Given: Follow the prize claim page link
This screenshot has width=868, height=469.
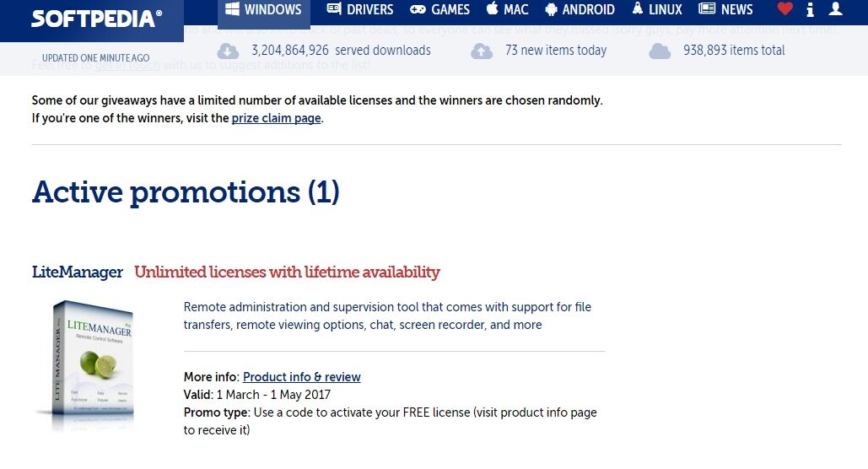Looking at the screenshot, I should (276, 118).
